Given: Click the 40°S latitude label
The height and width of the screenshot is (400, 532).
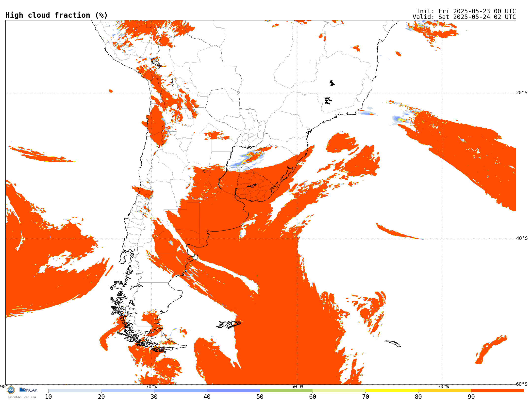Looking at the screenshot, I should pyautogui.click(x=522, y=238).
